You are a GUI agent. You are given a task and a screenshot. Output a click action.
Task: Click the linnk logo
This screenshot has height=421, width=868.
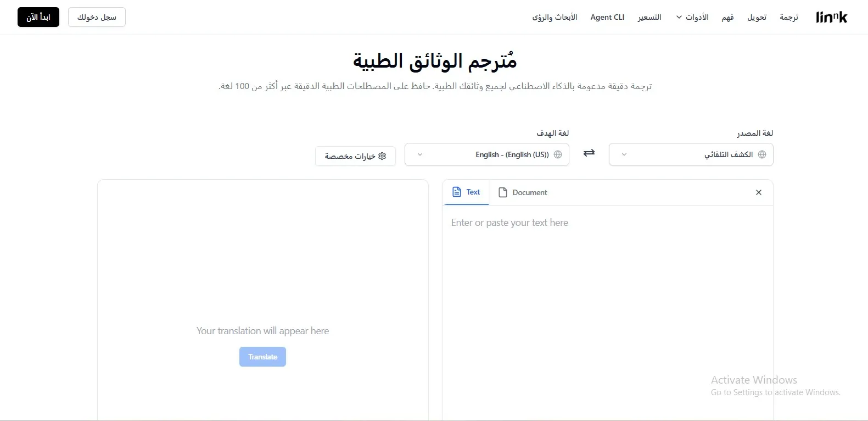pos(831,17)
